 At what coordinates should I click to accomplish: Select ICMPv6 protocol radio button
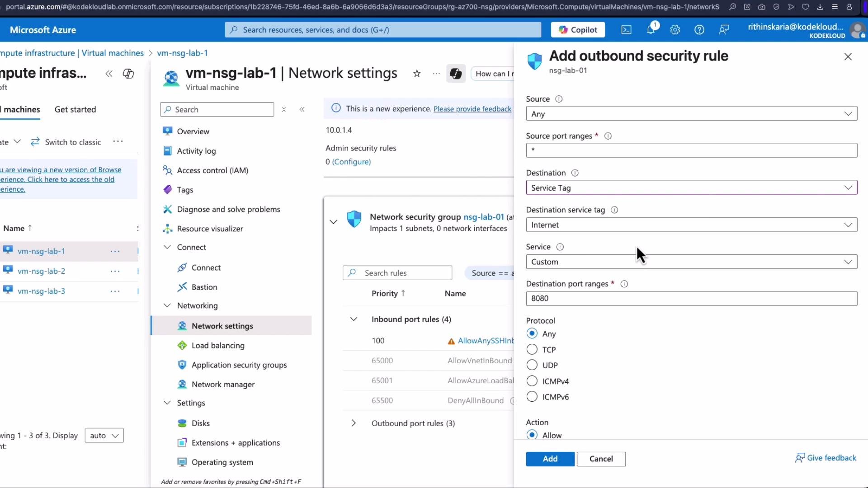[x=532, y=397]
